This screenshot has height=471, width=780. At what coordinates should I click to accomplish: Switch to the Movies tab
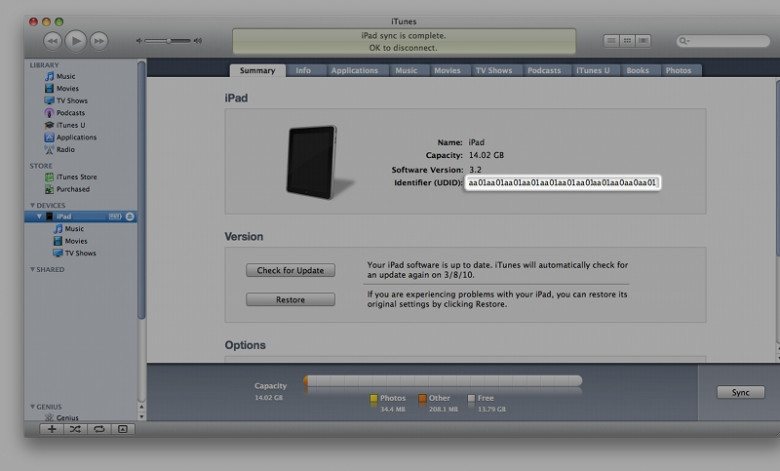coord(447,71)
